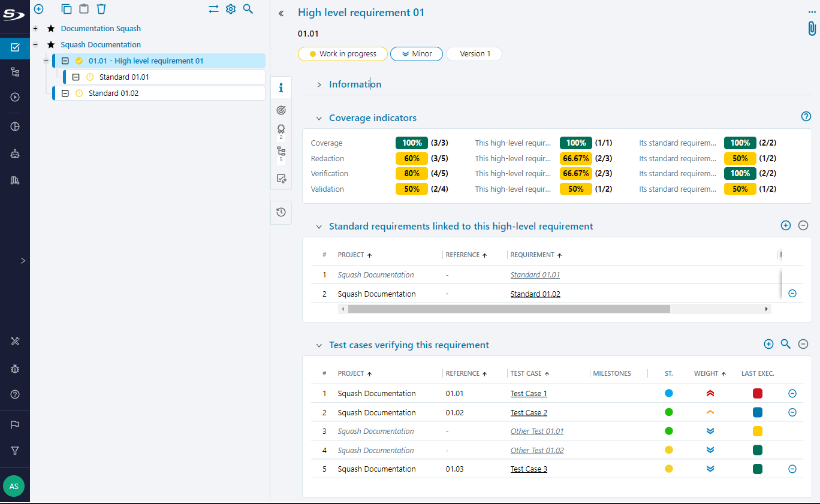Expand the Documentation Squash project node
This screenshot has width=820, height=504.
tap(35, 29)
